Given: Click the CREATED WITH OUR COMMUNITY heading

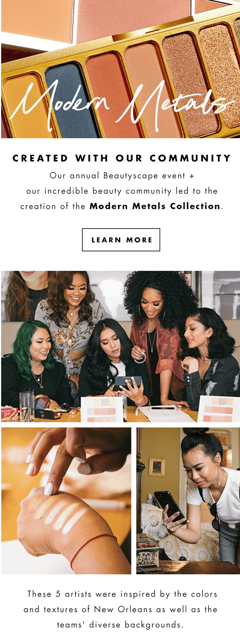Looking at the screenshot, I should click(122, 158).
